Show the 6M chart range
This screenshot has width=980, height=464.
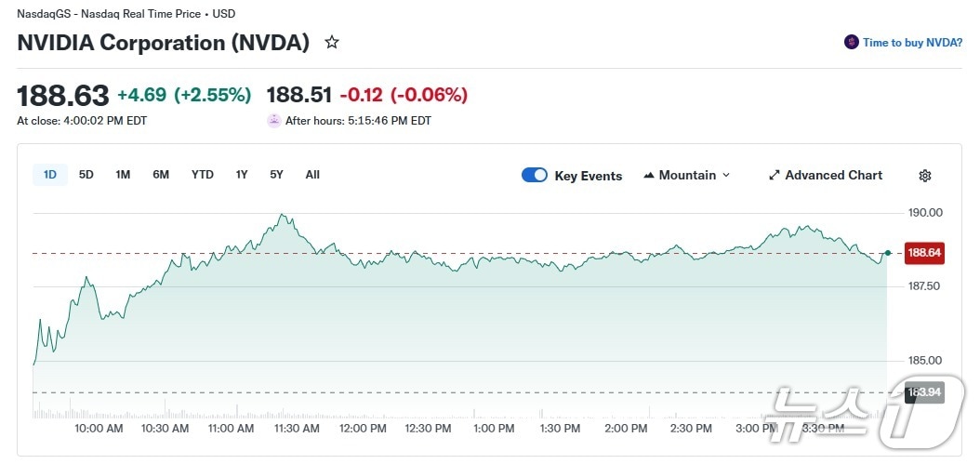point(161,175)
